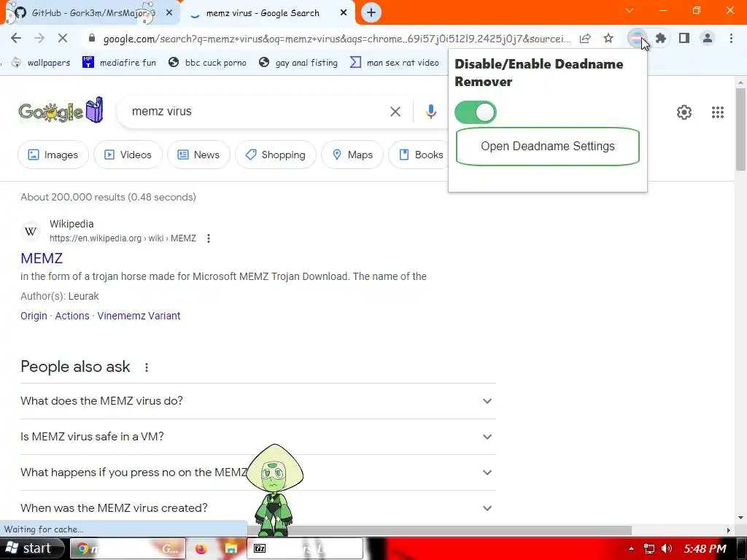Open the Vinememz Variant sitelink
This screenshot has height=560, width=747.
coord(139,316)
